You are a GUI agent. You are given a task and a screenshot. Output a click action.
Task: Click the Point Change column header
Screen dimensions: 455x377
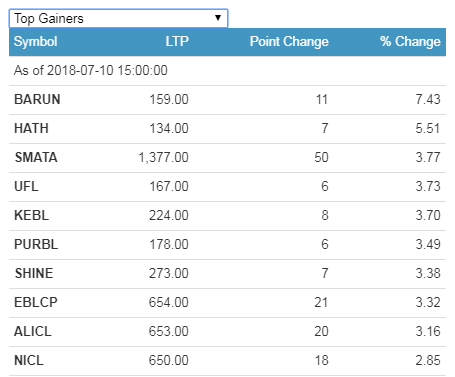pyautogui.click(x=289, y=42)
